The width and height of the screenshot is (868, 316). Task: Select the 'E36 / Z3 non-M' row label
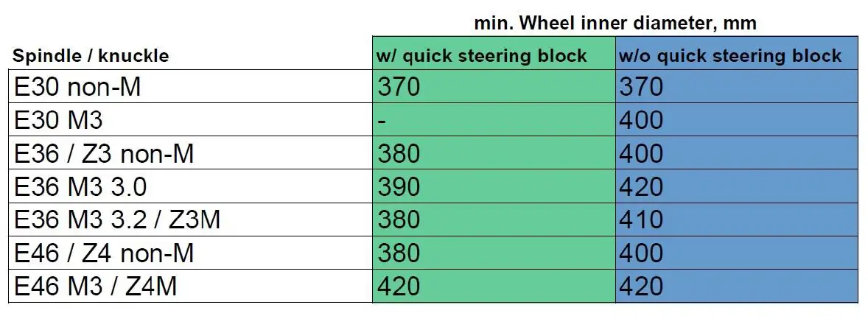point(104,153)
